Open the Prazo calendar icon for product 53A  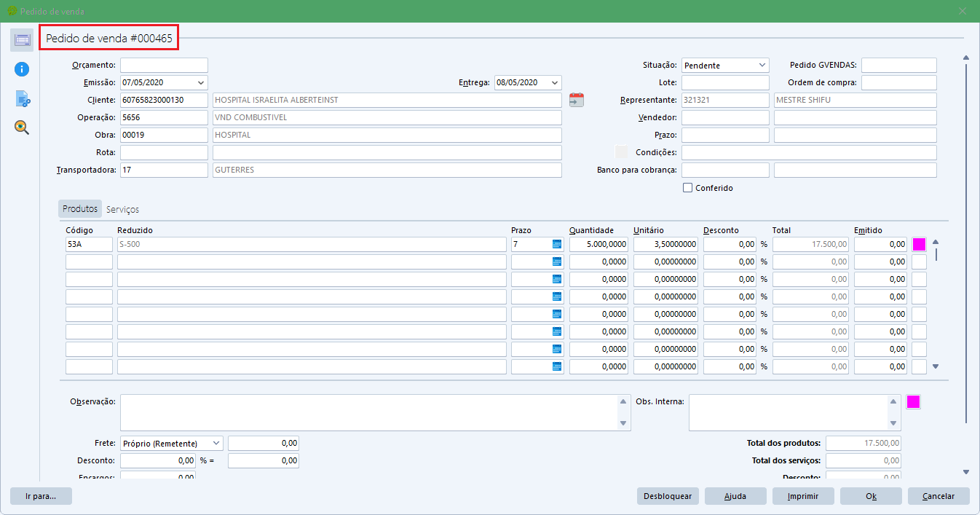pyautogui.click(x=557, y=245)
